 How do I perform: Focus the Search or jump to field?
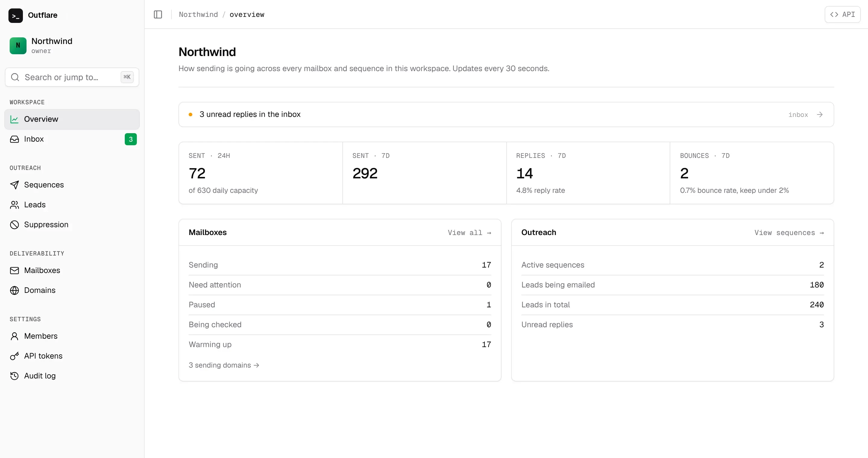(x=72, y=77)
